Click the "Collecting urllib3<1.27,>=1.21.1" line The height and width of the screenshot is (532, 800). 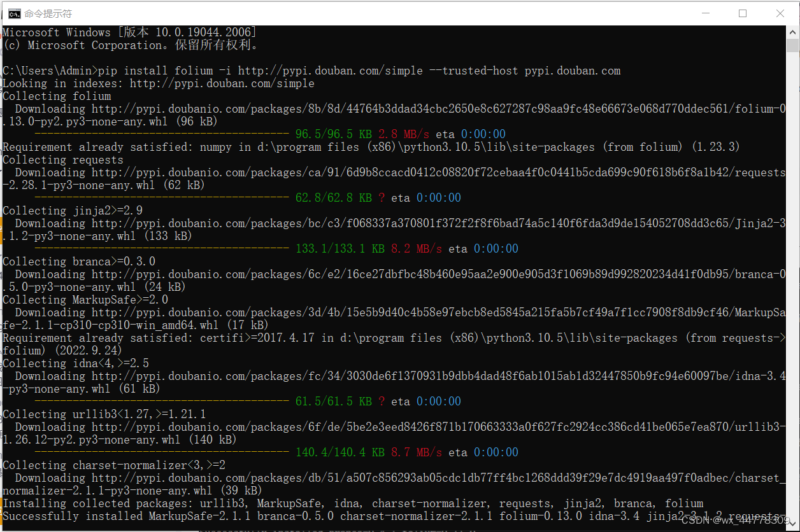(104, 414)
